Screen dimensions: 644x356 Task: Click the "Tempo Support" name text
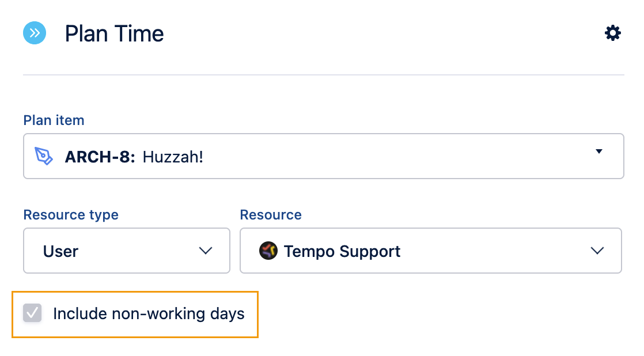tap(342, 252)
